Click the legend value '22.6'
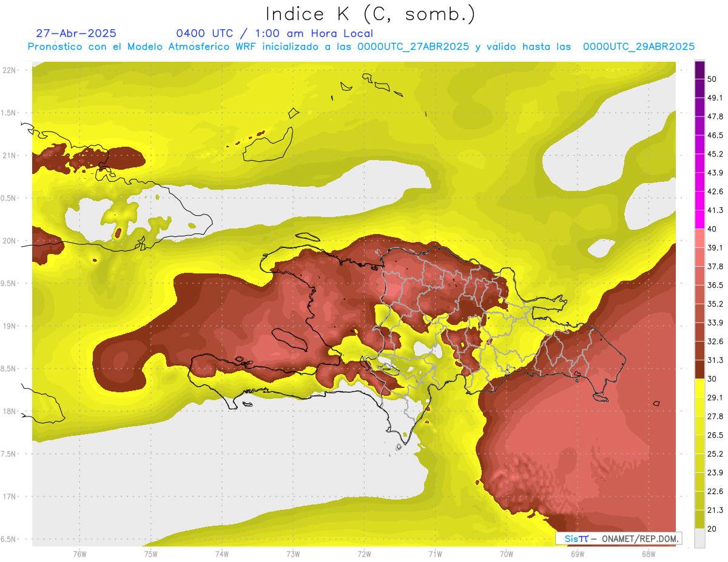Viewport: 728px width, 562px height. point(715,492)
